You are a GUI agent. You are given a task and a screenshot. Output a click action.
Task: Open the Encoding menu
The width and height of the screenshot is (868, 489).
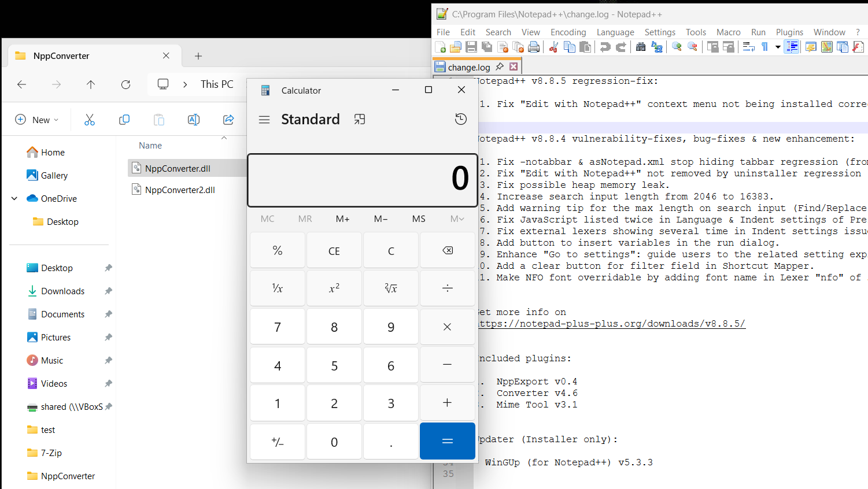[x=568, y=32]
